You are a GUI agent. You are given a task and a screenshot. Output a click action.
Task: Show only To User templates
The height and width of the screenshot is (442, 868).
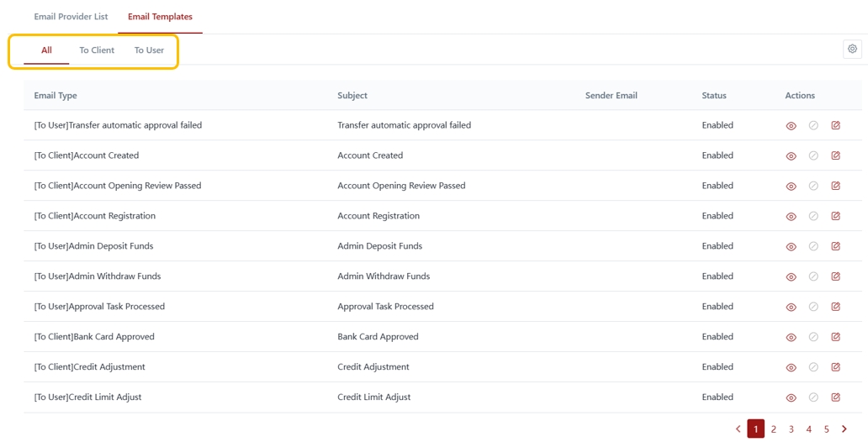coord(149,50)
